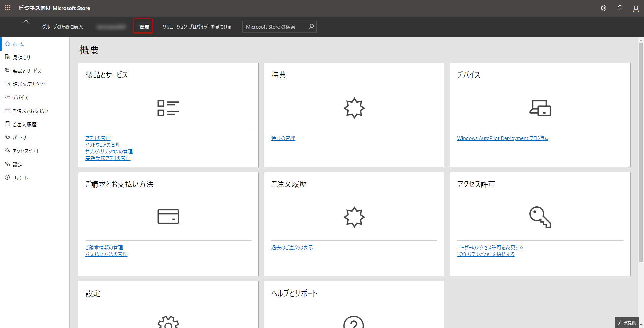Click the search magnifier in the search box
Viewport: 644px width, 328px height.
point(311,26)
